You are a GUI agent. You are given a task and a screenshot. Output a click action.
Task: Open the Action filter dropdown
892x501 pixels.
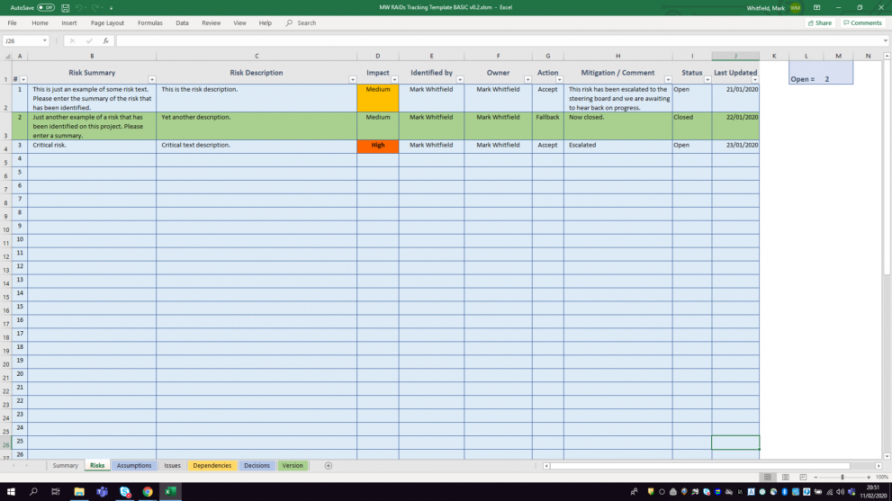click(559, 80)
